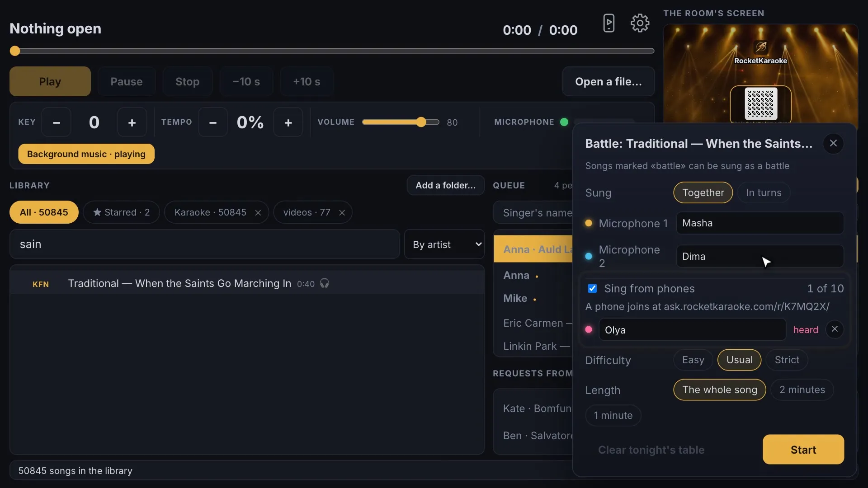Click the Stop playback button
This screenshot has height=488, width=868.
point(187,82)
